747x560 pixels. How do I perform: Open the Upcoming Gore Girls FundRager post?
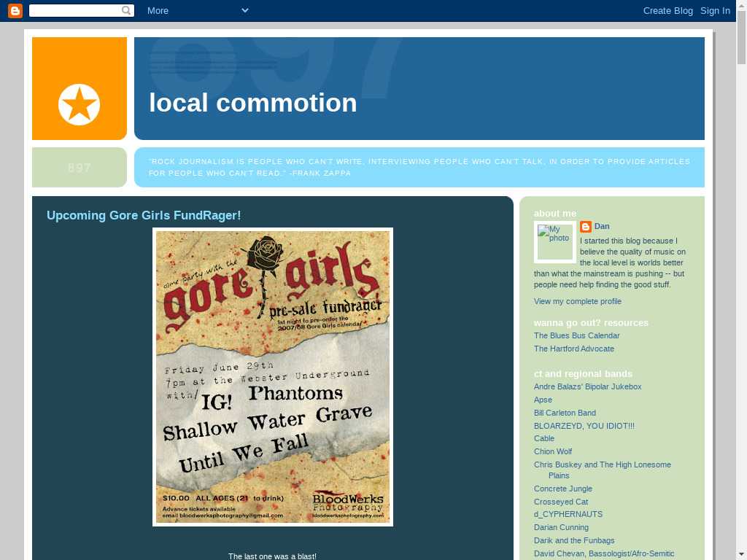click(144, 215)
